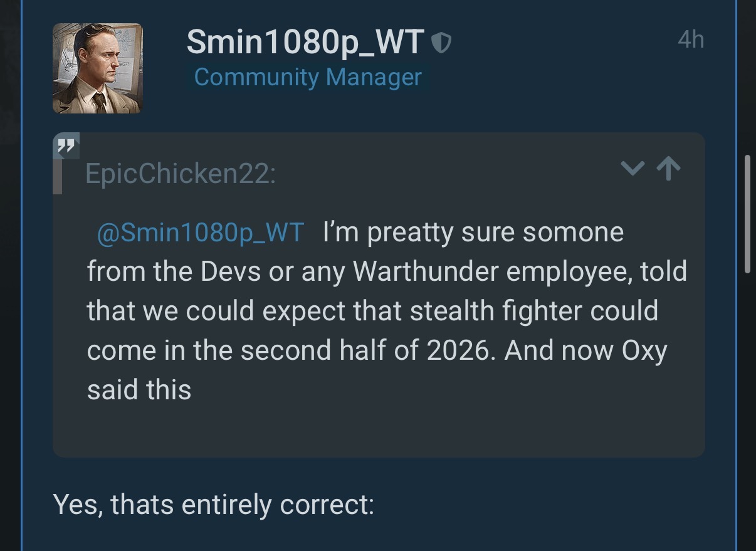This screenshot has width=756, height=551.
Task: Open Smin1080p_WT's profile avatar picture
Action: [97, 68]
